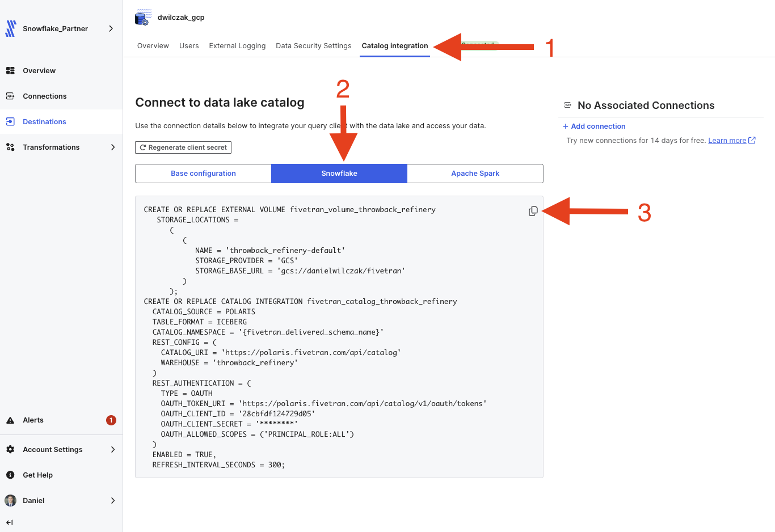Select the Base configuration option

click(x=203, y=174)
